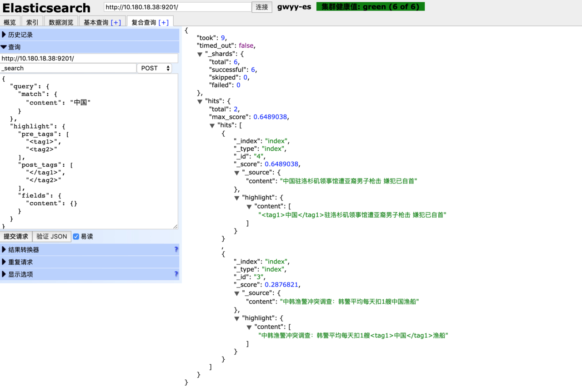Add a new 复合查询 tab with [+]

pos(163,22)
